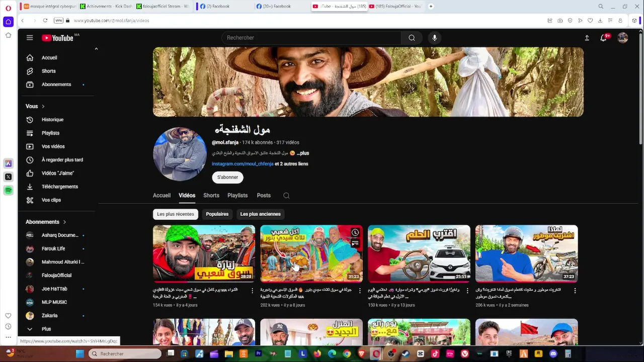Open the notifications bell with 9+ badge

point(604,38)
